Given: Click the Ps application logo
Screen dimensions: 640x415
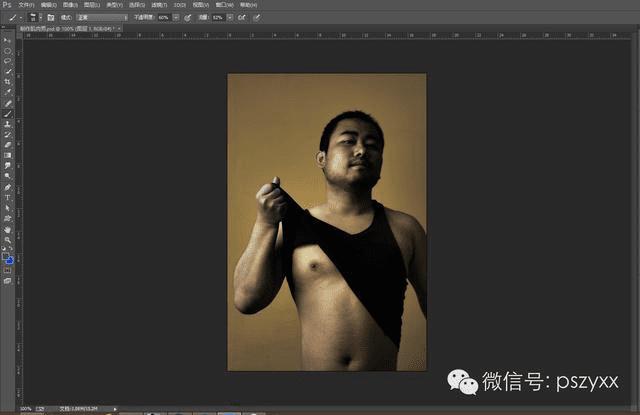Looking at the screenshot, I should point(7,5).
